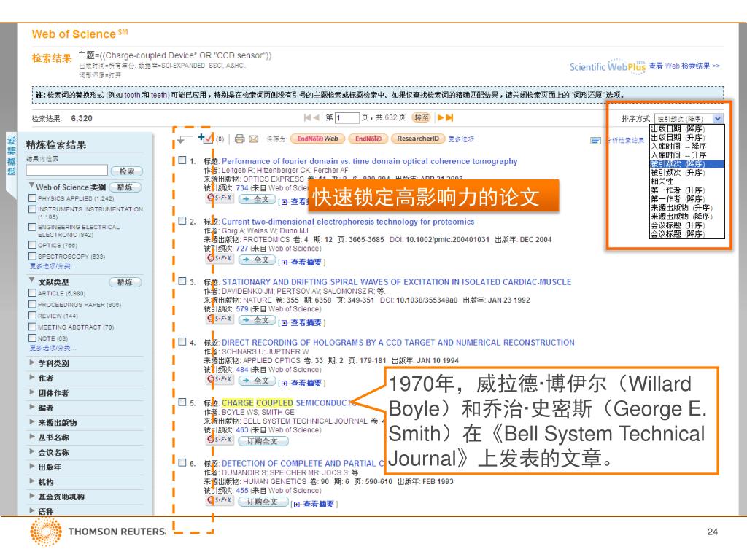
Task: Select 出版日期 (降序) sort option
Action: [x=687, y=129]
